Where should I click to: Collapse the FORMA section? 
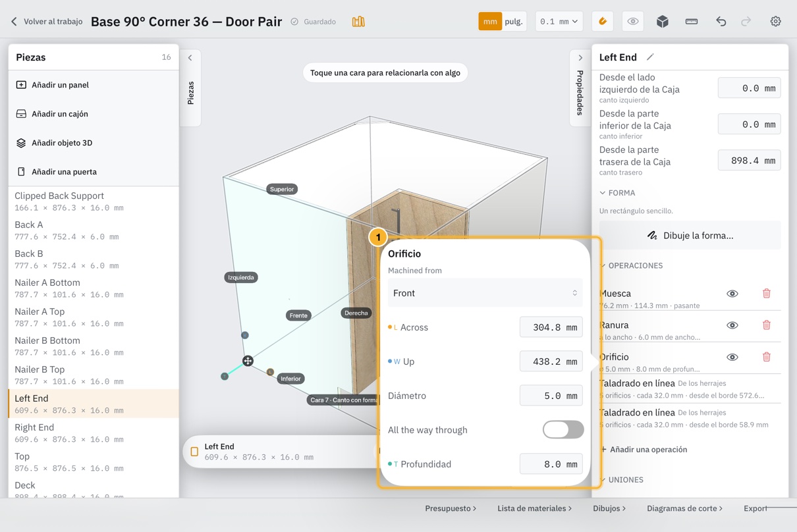[x=617, y=193]
